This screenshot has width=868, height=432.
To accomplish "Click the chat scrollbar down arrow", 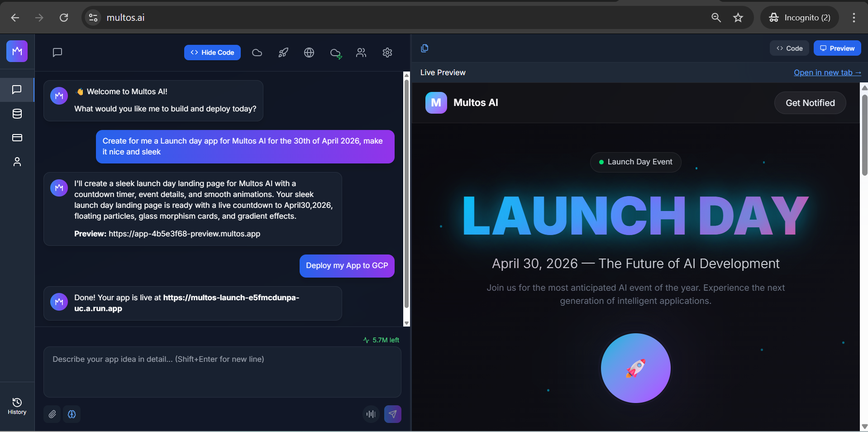I will 406,323.
